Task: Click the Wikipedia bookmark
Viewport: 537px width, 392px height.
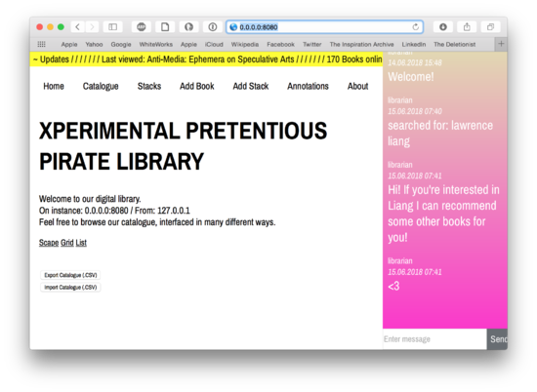Action: [245, 44]
